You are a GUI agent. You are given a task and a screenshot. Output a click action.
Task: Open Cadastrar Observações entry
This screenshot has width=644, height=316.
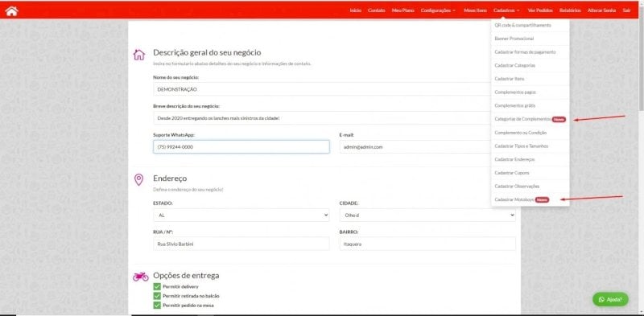(x=530, y=187)
